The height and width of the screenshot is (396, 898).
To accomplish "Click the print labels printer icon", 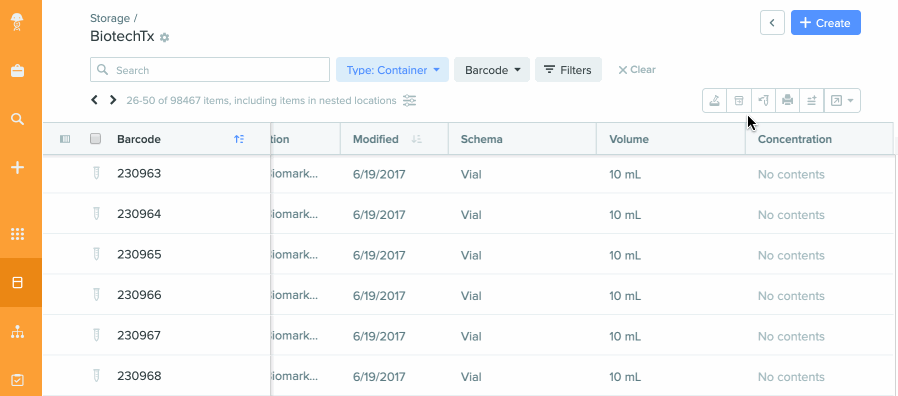I will (787, 100).
